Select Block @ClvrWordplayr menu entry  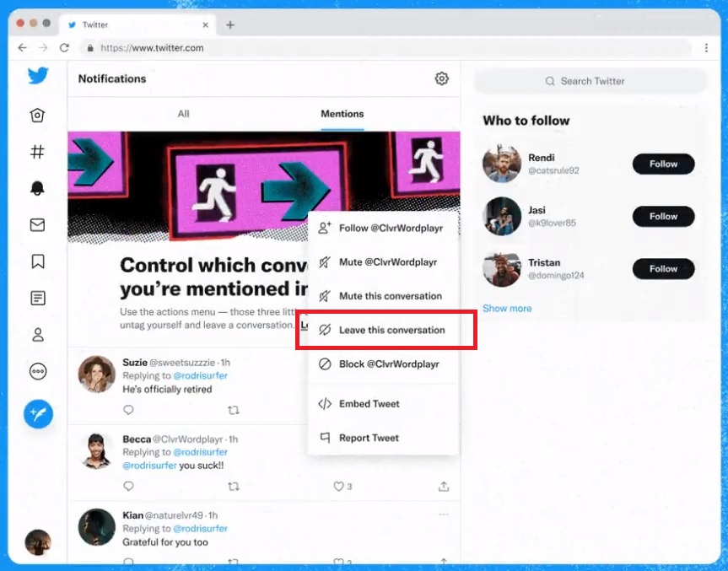coord(389,364)
